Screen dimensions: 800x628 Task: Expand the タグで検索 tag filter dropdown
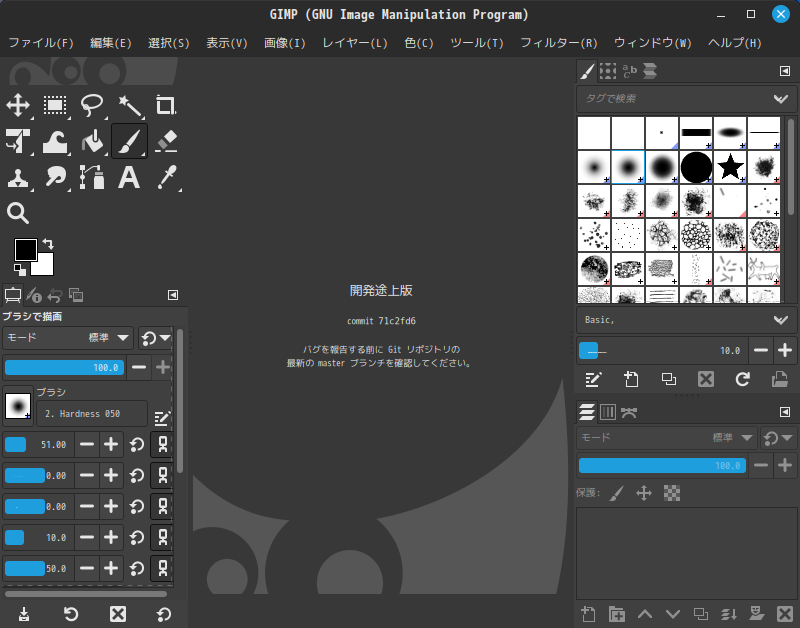pos(781,99)
